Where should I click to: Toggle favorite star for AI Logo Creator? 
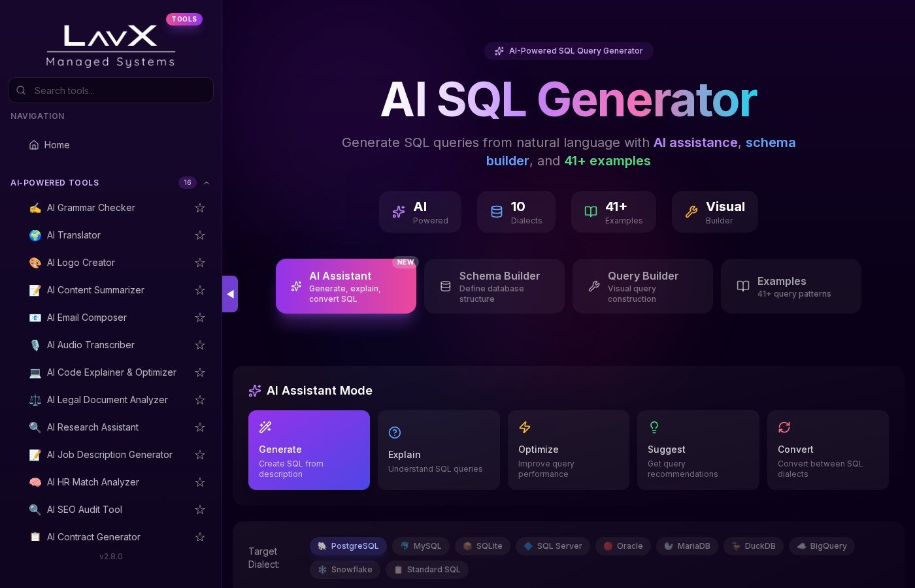pyautogui.click(x=200, y=263)
